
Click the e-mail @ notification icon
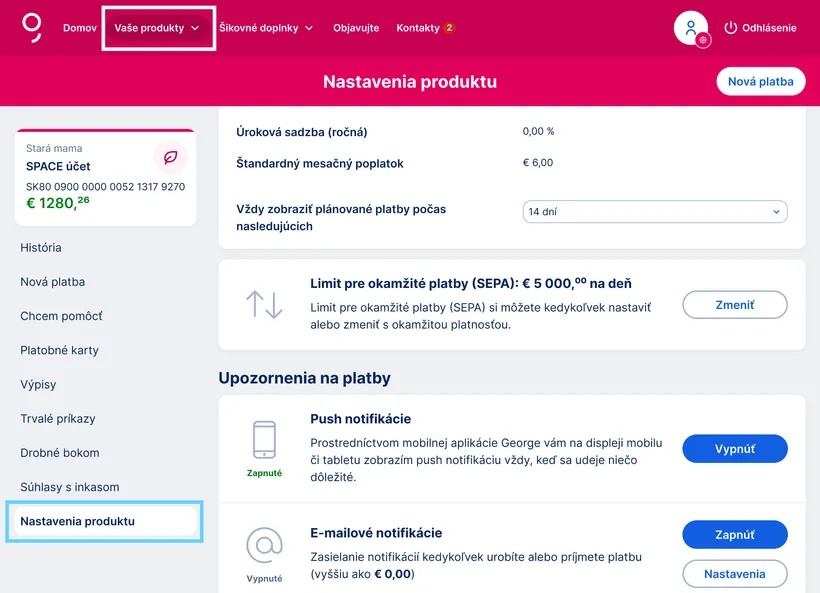264,545
